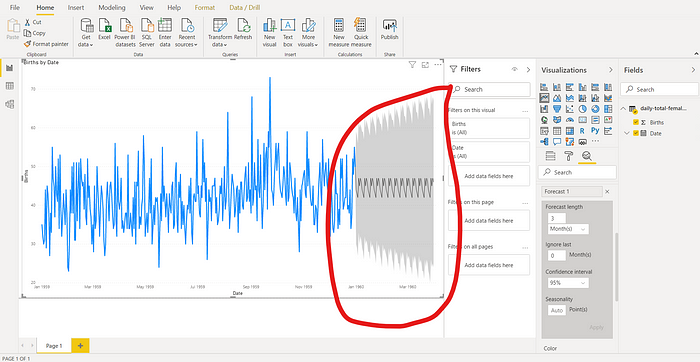The width and height of the screenshot is (700, 362).
Task: Click the Excel data source icon
Action: pyautogui.click(x=104, y=30)
